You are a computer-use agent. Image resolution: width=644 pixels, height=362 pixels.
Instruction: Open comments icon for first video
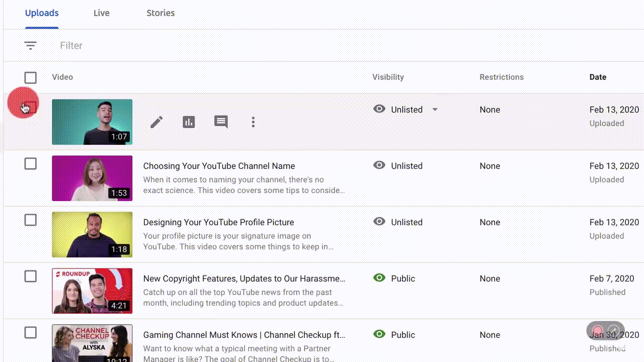221,122
